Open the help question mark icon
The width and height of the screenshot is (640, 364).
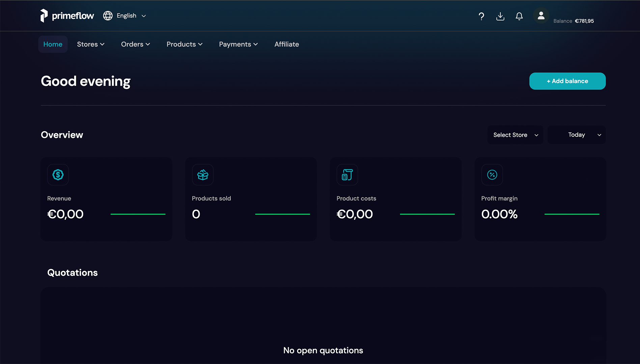pyautogui.click(x=481, y=16)
